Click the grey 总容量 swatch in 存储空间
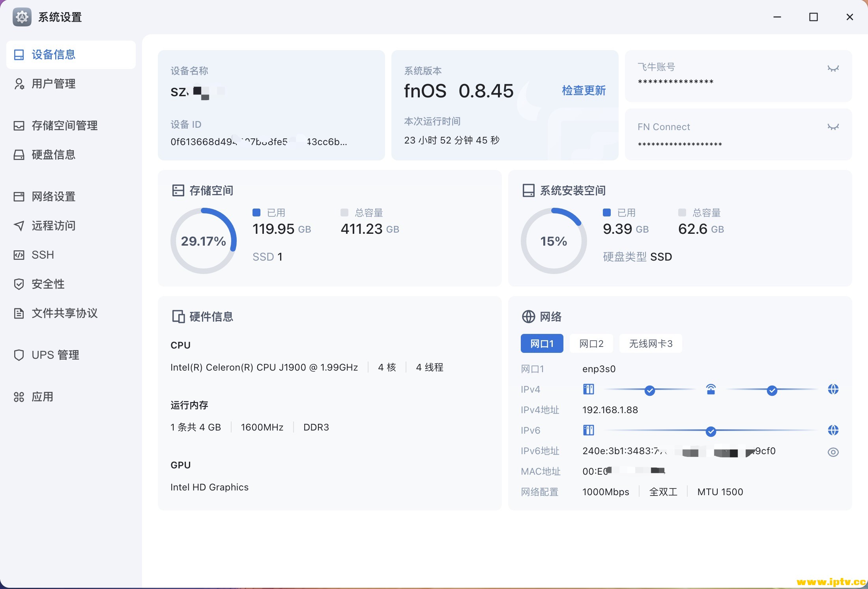Viewport: 868px width, 589px height. pos(344,212)
